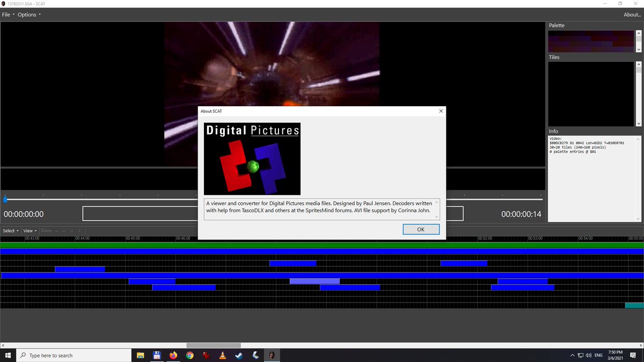This screenshot has height=362, width=644.
Task: Show hidden system tray icons
Action: tap(573, 355)
